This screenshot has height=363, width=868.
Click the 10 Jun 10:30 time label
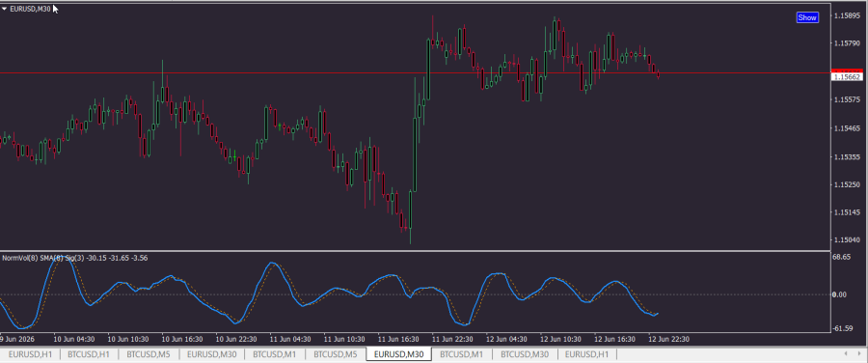coord(128,339)
